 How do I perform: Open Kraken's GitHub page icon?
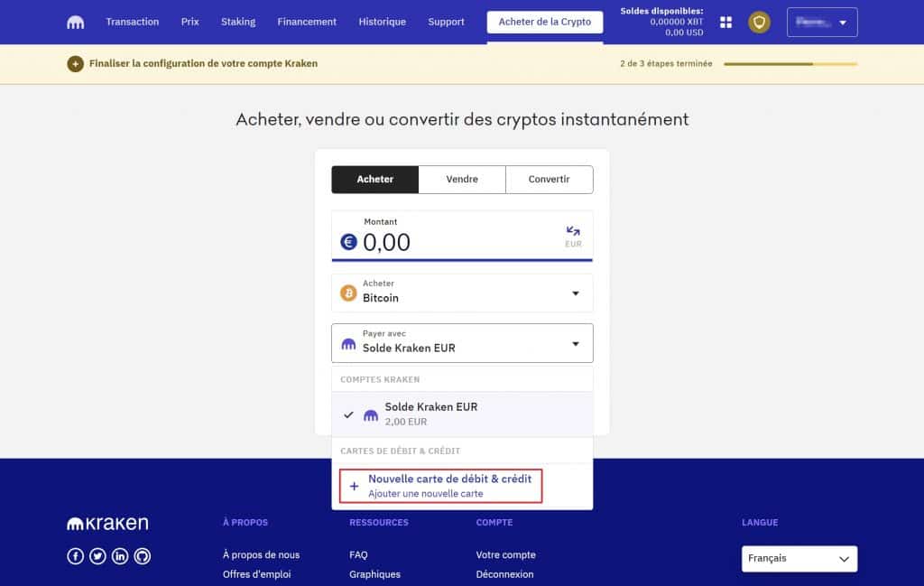(142, 556)
